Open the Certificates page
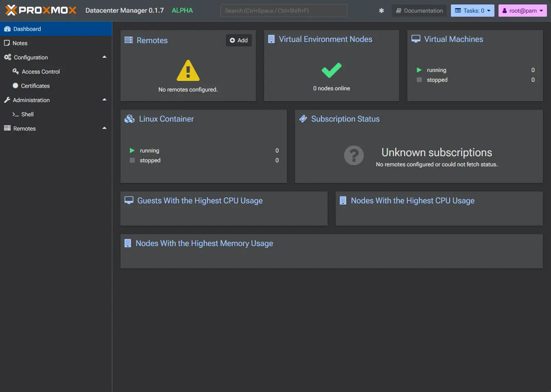This screenshot has height=392, width=551. click(x=35, y=86)
